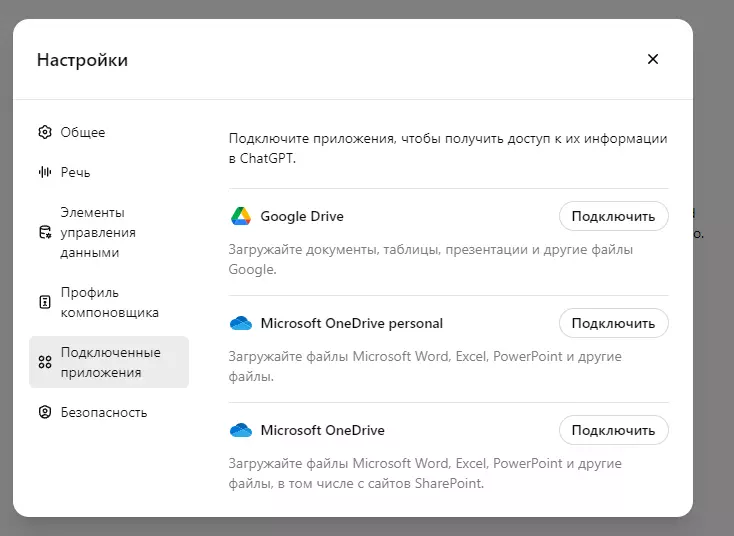Click Подключить for Microsoft OneDrive personal
Viewport: 734px width, 536px height.
click(x=613, y=323)
